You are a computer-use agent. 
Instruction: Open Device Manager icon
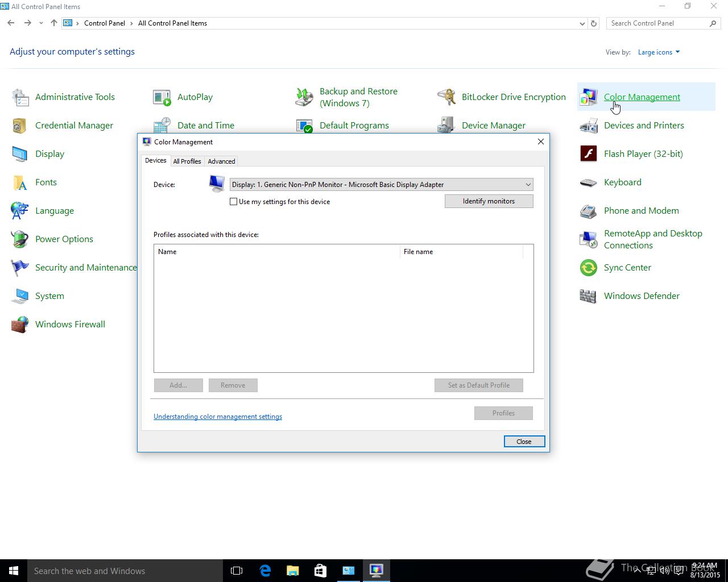tap(446, 126)
